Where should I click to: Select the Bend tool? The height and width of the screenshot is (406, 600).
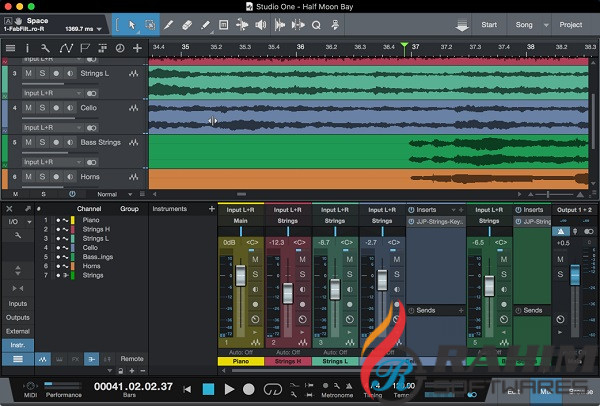pyautogui.click(x=242, y=25)
